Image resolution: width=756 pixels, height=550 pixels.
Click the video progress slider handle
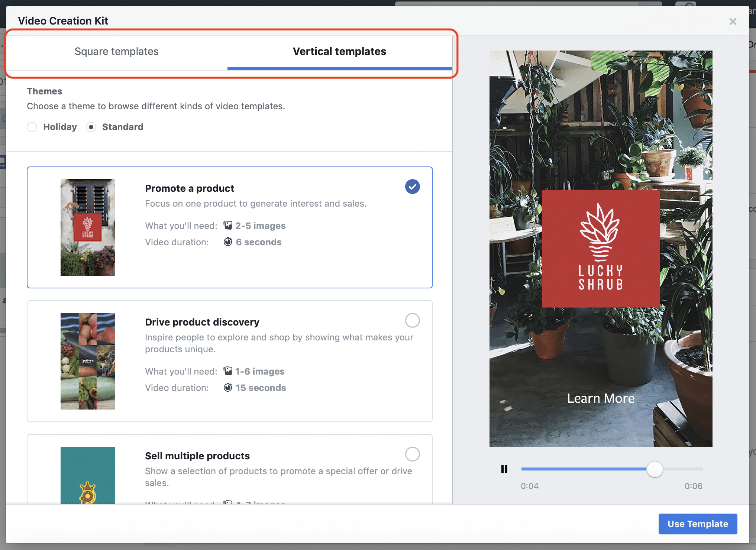click(x=655, y=469)
